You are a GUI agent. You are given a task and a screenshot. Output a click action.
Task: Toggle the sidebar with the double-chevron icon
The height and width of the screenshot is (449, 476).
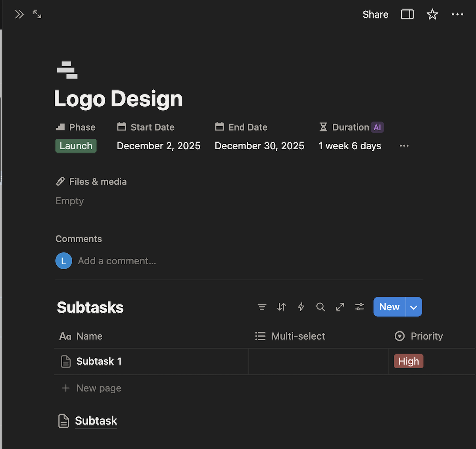(x=19, y=14)
